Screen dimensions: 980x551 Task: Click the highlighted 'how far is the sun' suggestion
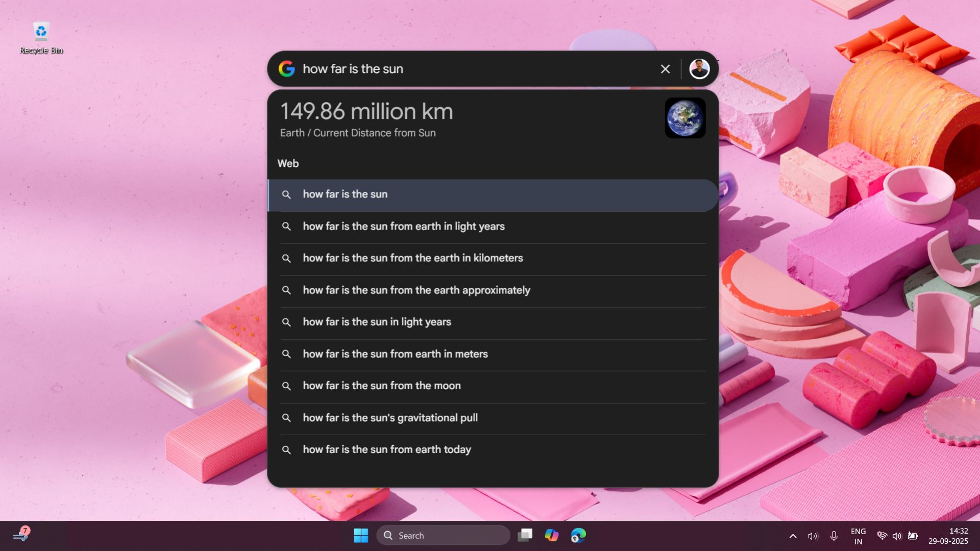345,194
